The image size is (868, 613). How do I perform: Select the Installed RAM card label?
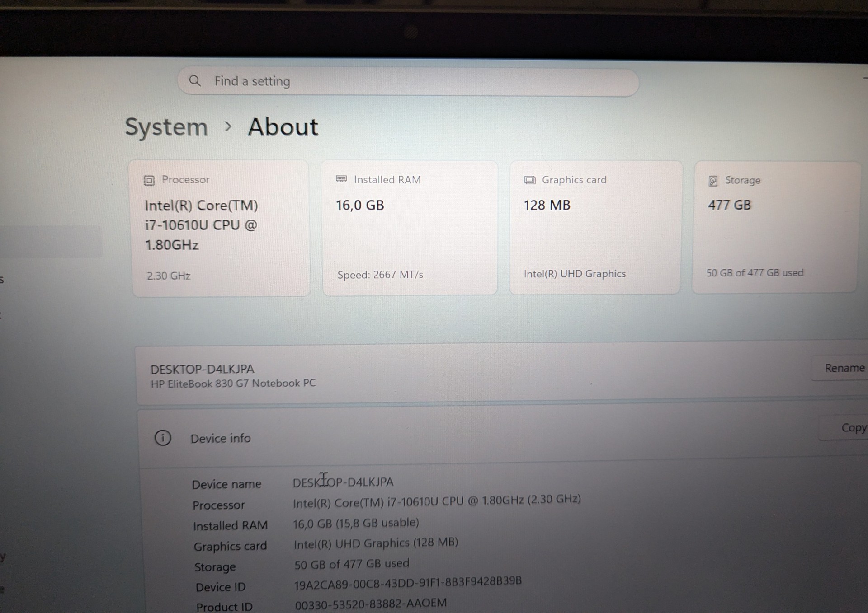(x=387, y=180)
